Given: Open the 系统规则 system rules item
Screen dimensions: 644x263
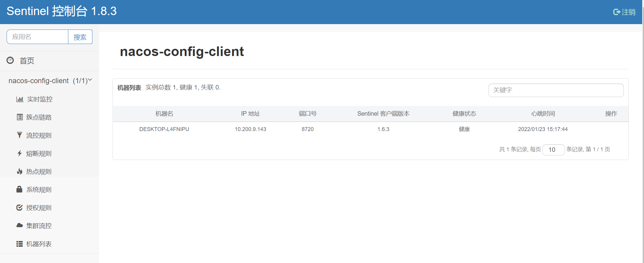Looking at the screenshot, I should pos(39,189).
